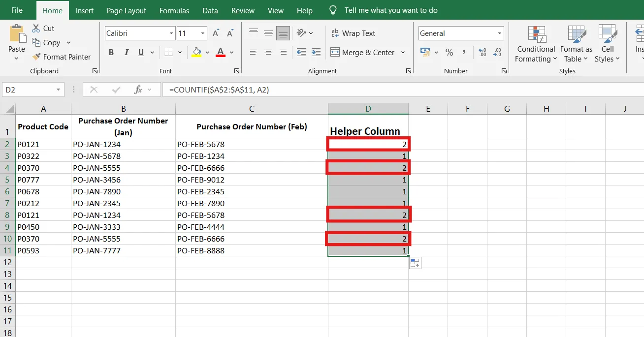Screen dimensions: 644x337
Task: Select cell with PO-FEB-9012
Action: coord(252,180)
